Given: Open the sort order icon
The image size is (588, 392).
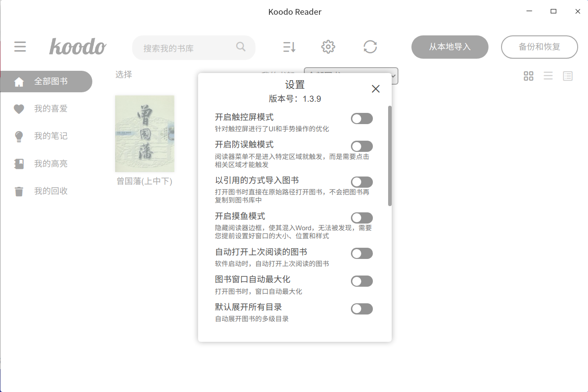Looking at the screenshot, I should click(289, 47).
